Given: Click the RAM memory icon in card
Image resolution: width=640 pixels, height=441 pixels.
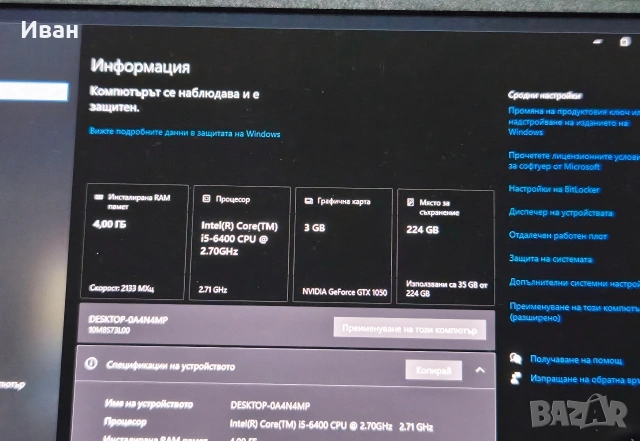Looking at the screenshot, I should point(98,197).
